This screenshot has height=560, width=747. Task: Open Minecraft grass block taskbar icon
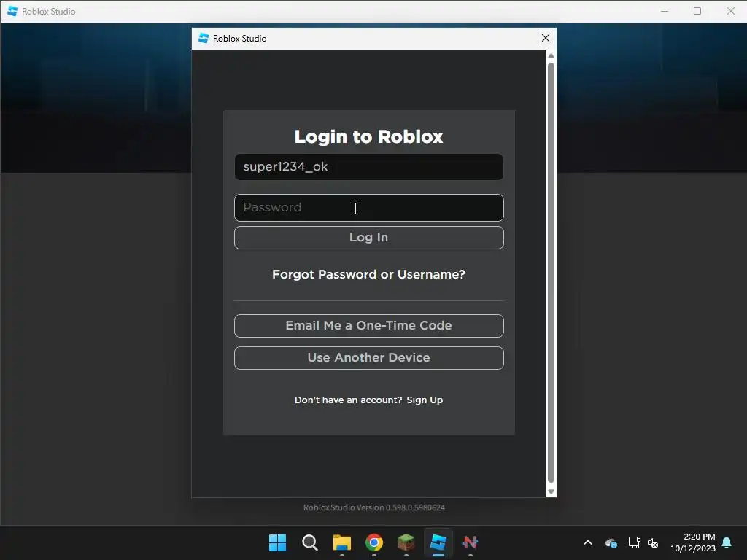[x=406, y=542]
